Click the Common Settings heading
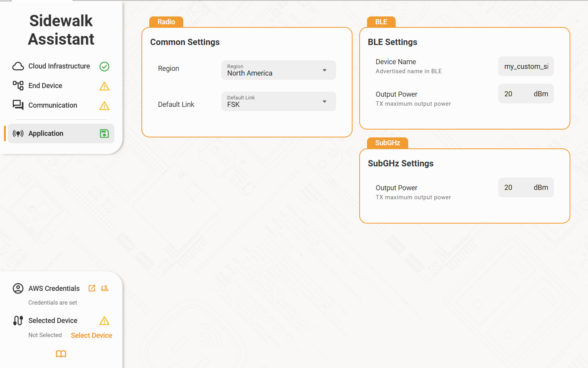The image size is (588, 368). pos(185,42)
